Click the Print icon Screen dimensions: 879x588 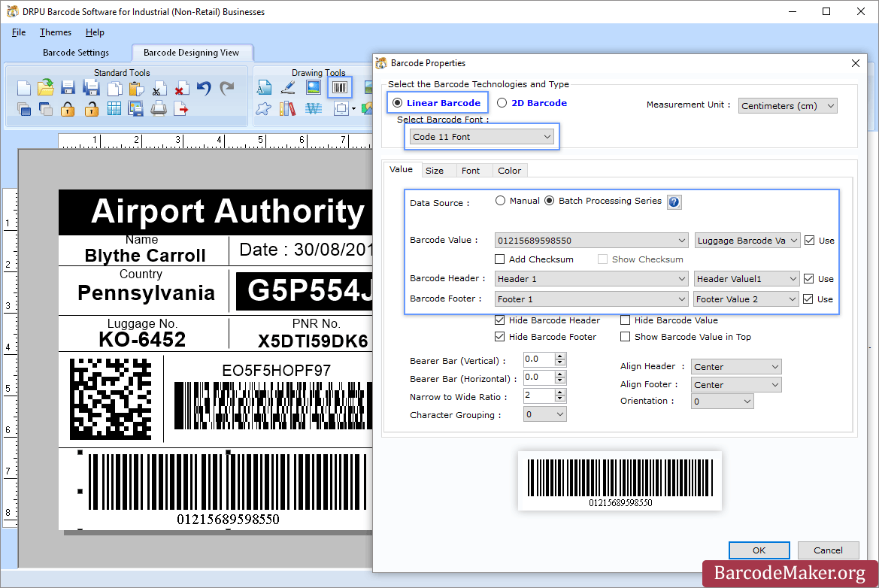[x=159, y=109]
